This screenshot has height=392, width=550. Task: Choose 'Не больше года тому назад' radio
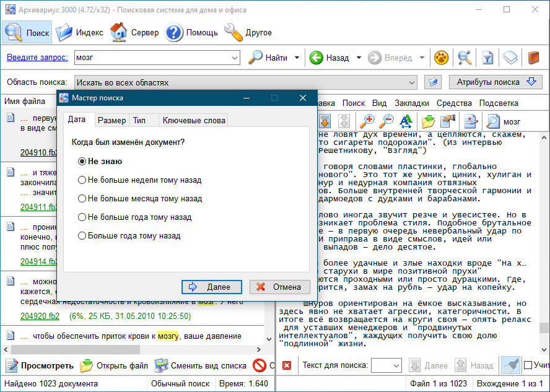(x=82, y=217)
